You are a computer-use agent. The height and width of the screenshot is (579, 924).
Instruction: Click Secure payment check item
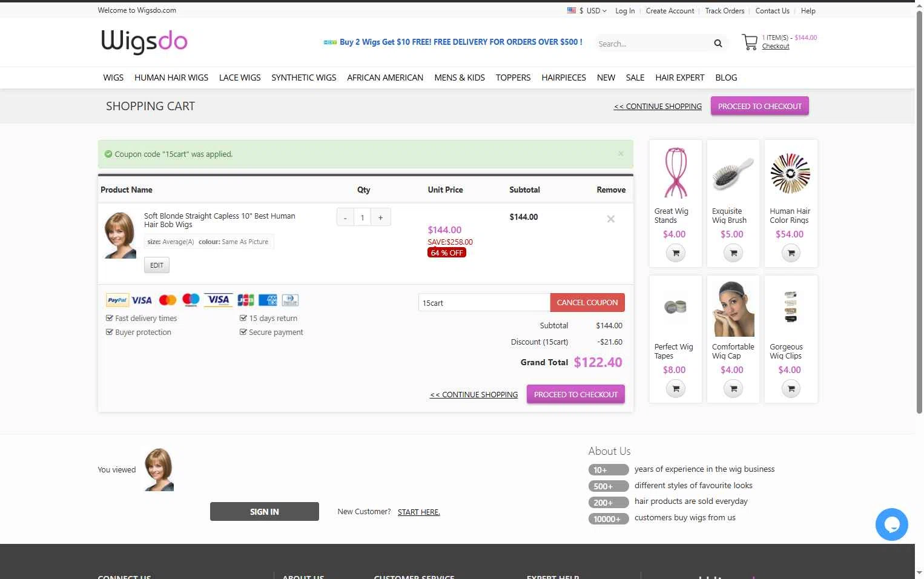coord(271,332)
